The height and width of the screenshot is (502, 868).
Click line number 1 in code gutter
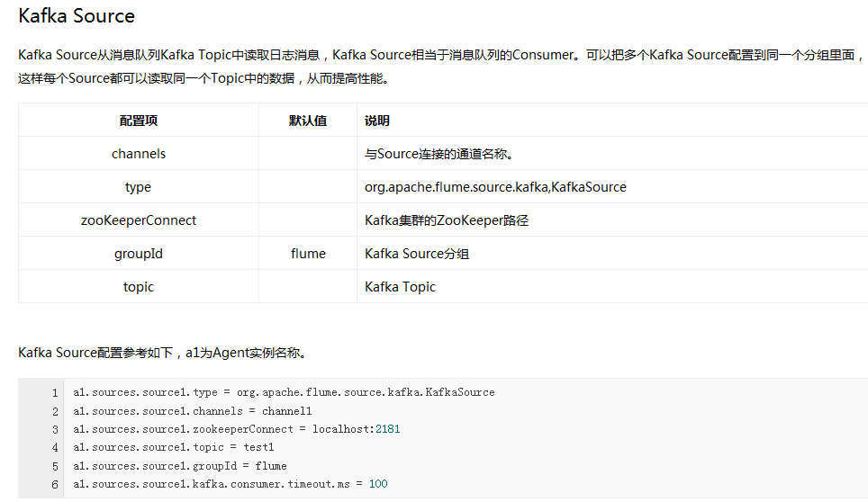pyautogui.click(x=55, y=393)
